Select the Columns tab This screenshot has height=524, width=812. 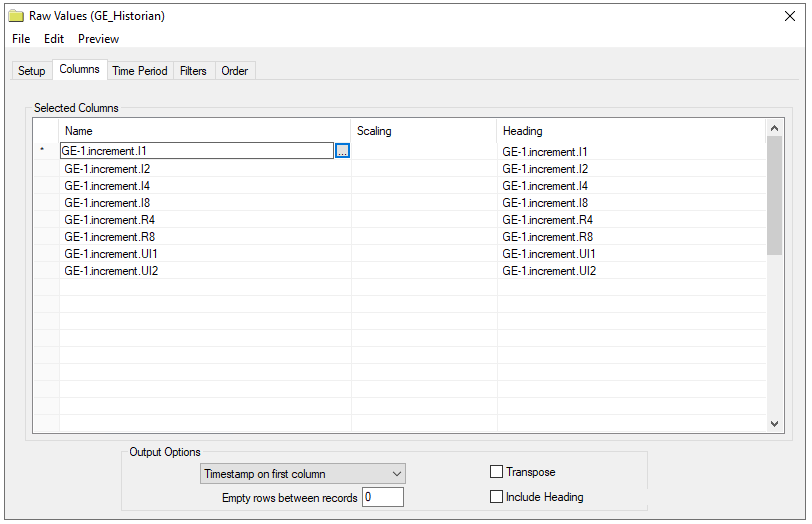point(79,69)
